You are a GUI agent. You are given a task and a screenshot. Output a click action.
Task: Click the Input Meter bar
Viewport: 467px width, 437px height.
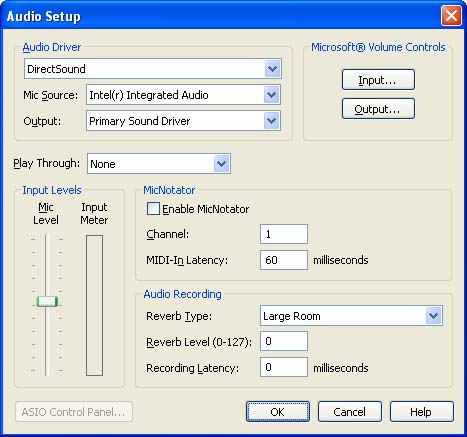94,305
